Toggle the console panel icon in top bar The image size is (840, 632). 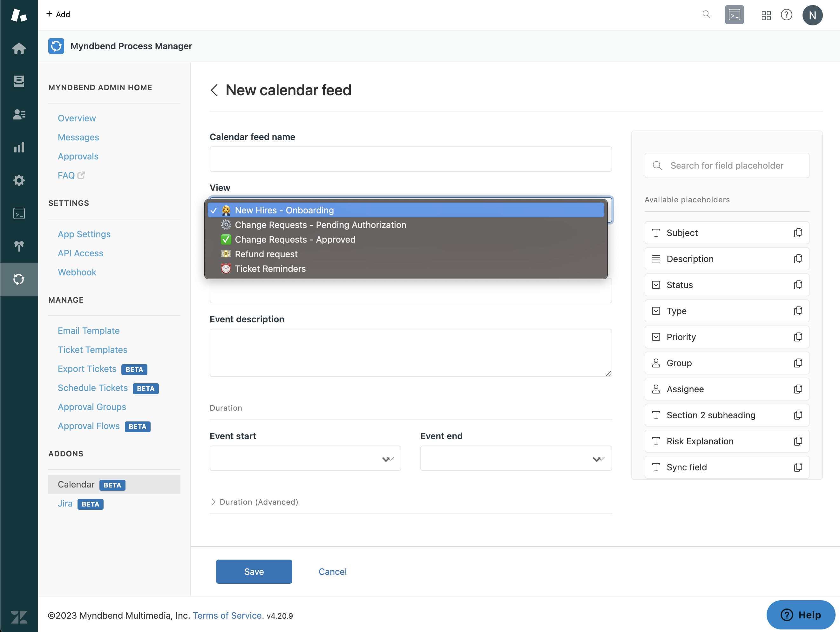coord(734,15)
